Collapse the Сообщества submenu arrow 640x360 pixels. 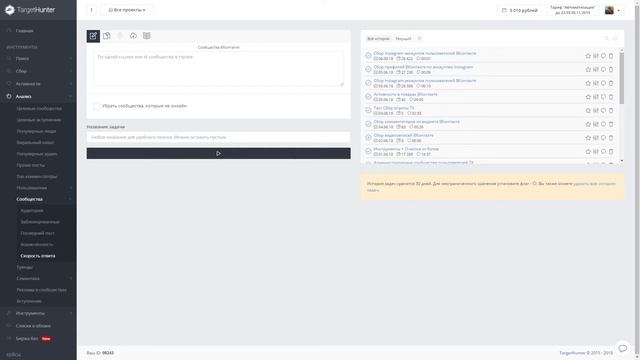click(x=70, y=199)
